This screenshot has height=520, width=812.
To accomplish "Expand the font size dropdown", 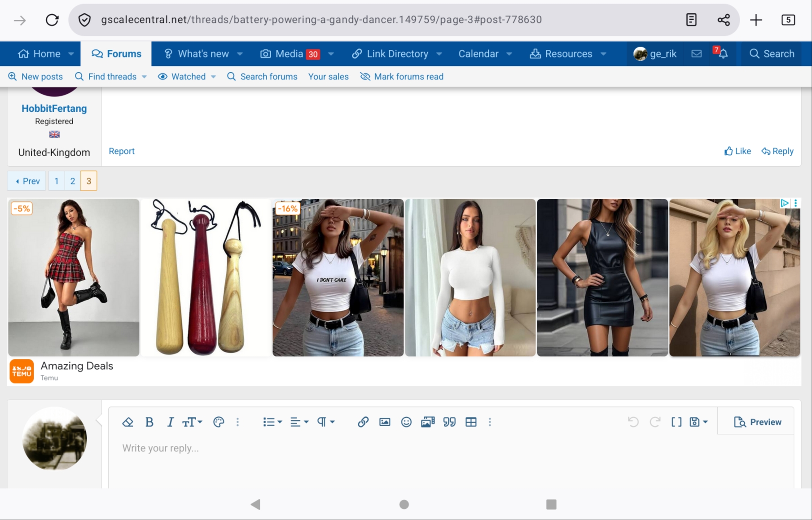I will [x=192, y=422].
